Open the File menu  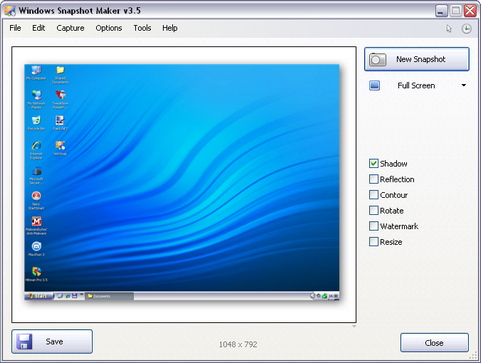pyautogui.click(x=15, y=28)
